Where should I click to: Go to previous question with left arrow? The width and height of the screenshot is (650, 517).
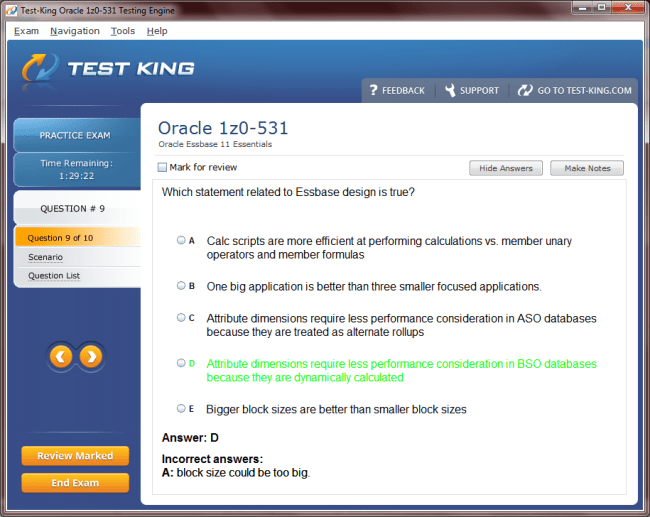(61, 357)
